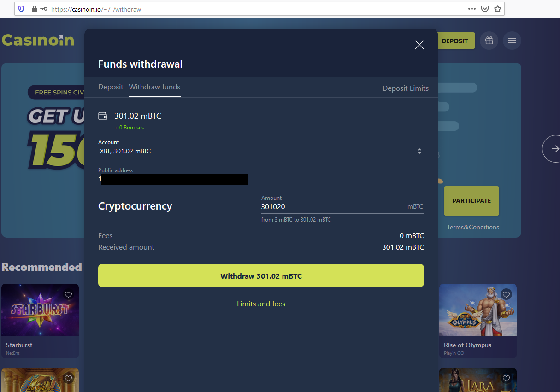
Task: Click the padlock site security icon
Action: pos(34,9)
